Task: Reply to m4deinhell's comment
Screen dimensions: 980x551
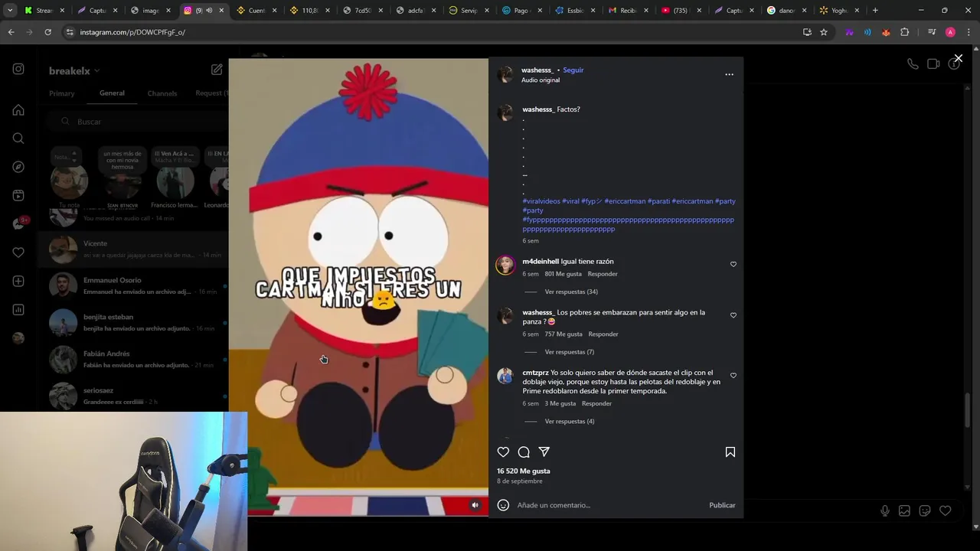Action: point(603,274)
